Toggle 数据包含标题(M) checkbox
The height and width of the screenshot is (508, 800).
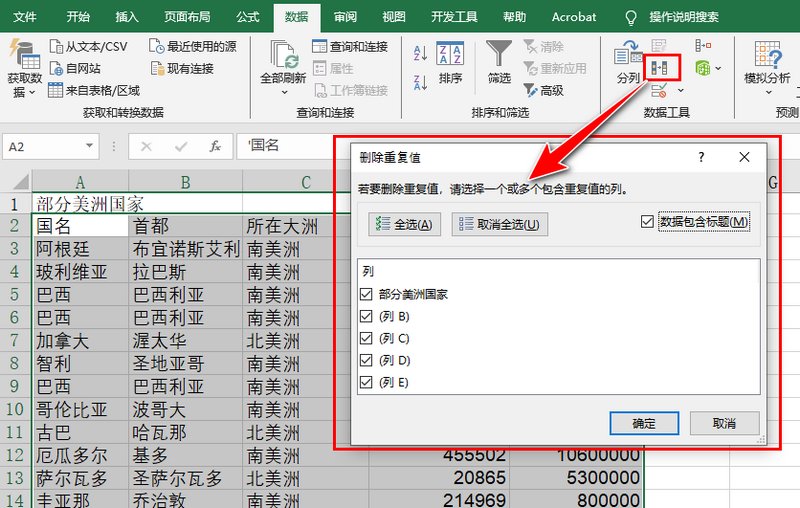647,222
